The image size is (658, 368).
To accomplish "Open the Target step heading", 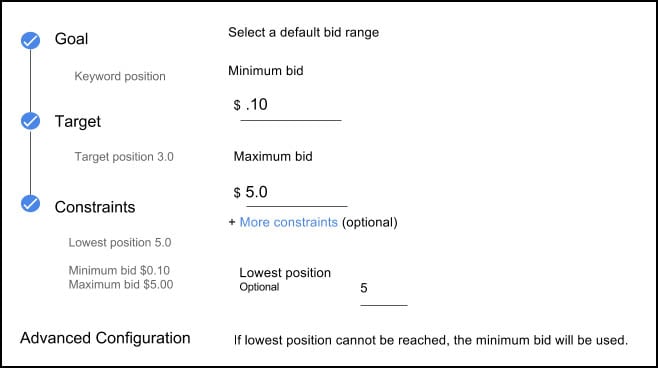I will click(78, 122).
